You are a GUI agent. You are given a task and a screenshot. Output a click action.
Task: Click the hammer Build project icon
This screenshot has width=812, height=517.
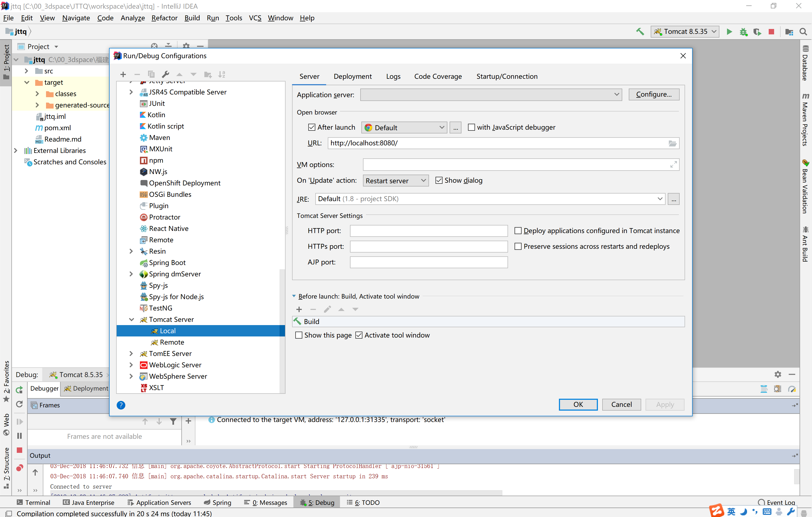point(640,32)
